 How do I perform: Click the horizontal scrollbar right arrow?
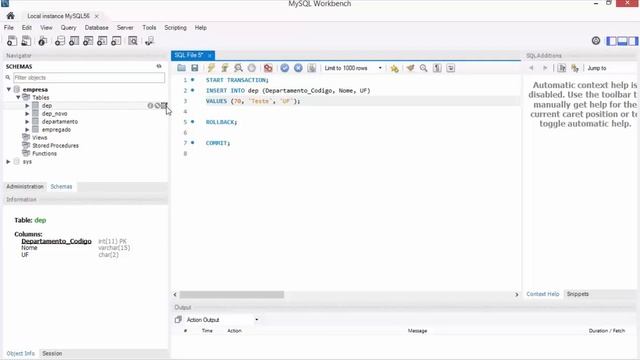[x=517, y=294]
